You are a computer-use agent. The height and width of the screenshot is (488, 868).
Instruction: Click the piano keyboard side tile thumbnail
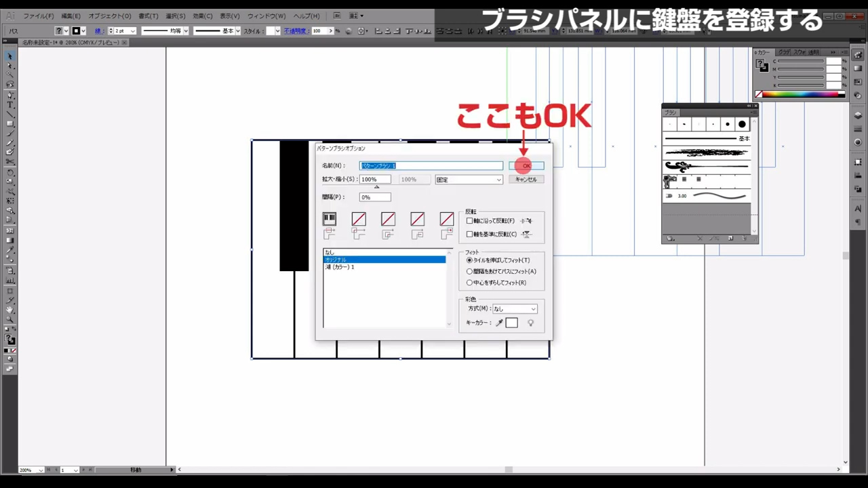point(330,219)
